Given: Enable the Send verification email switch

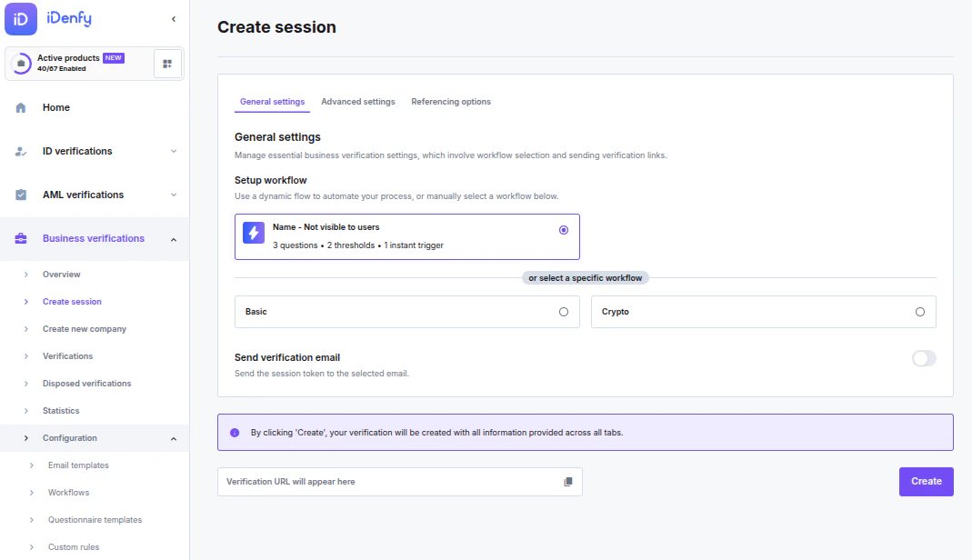Looking at the screenshot, I should (924, 358).
